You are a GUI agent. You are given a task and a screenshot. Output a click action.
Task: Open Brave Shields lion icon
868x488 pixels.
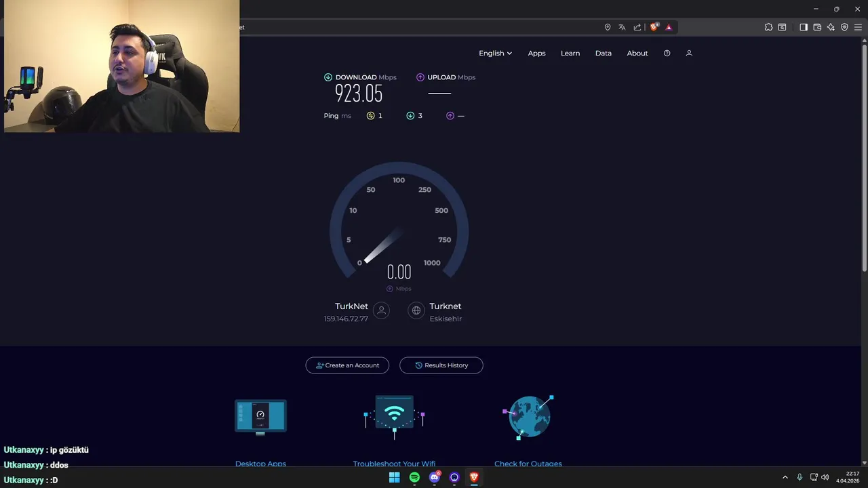(654, 27)
